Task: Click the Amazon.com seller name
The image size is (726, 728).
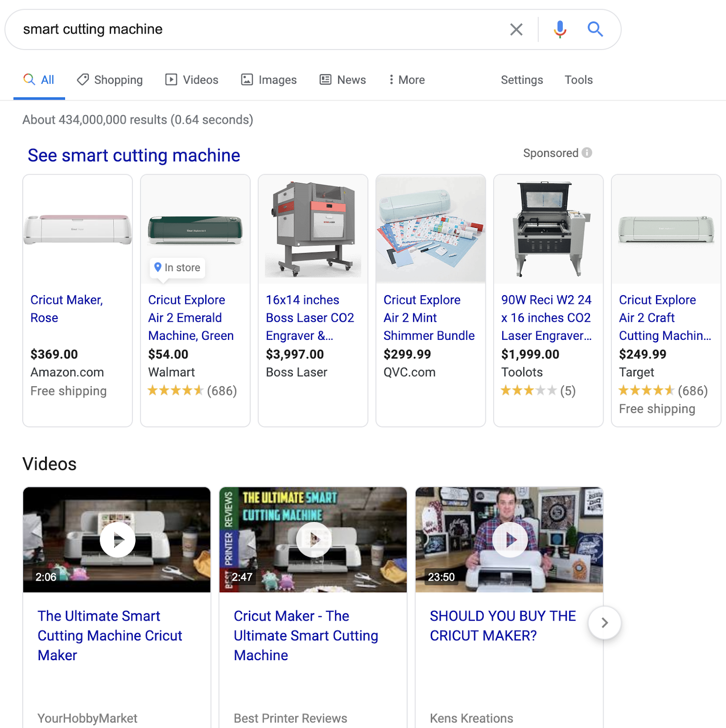Action: coord(67,372)
